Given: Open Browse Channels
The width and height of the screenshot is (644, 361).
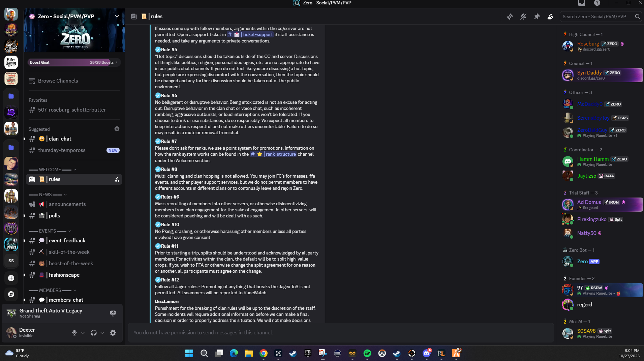Looking at the screenshot, I should (58, 81).
